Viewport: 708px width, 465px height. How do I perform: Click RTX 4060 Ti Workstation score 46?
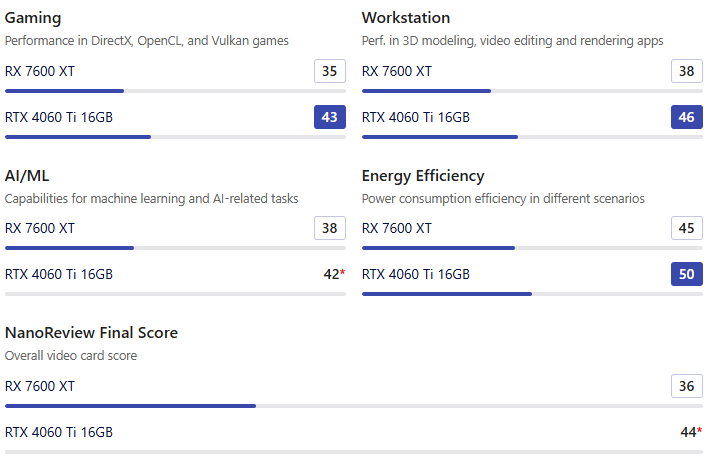(686, 117)
